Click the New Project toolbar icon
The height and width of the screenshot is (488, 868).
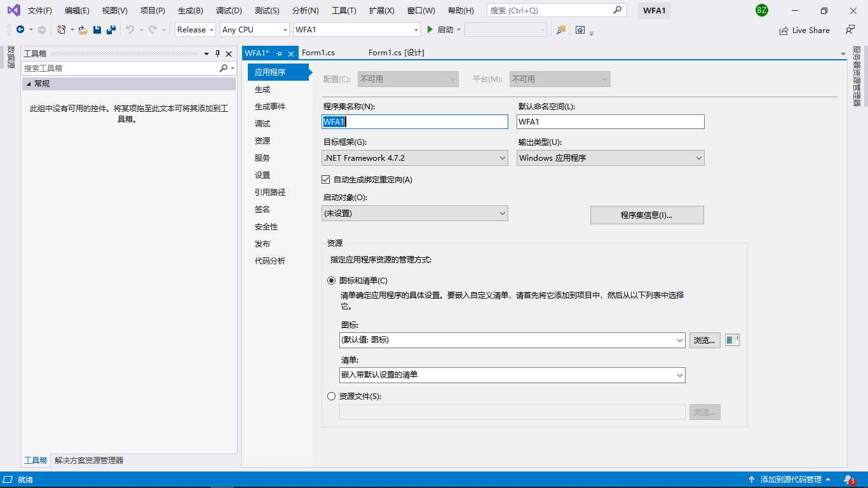coord(62,30)
